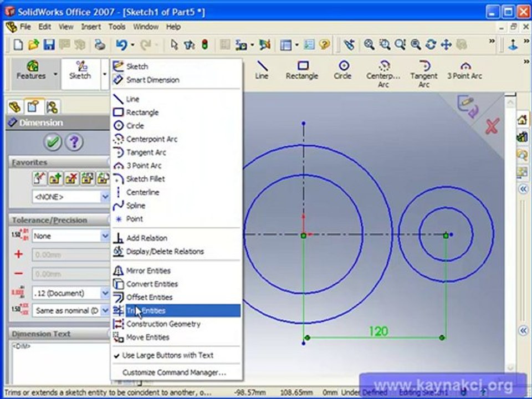Open PropertyManager help question mark button

point(74,142)
